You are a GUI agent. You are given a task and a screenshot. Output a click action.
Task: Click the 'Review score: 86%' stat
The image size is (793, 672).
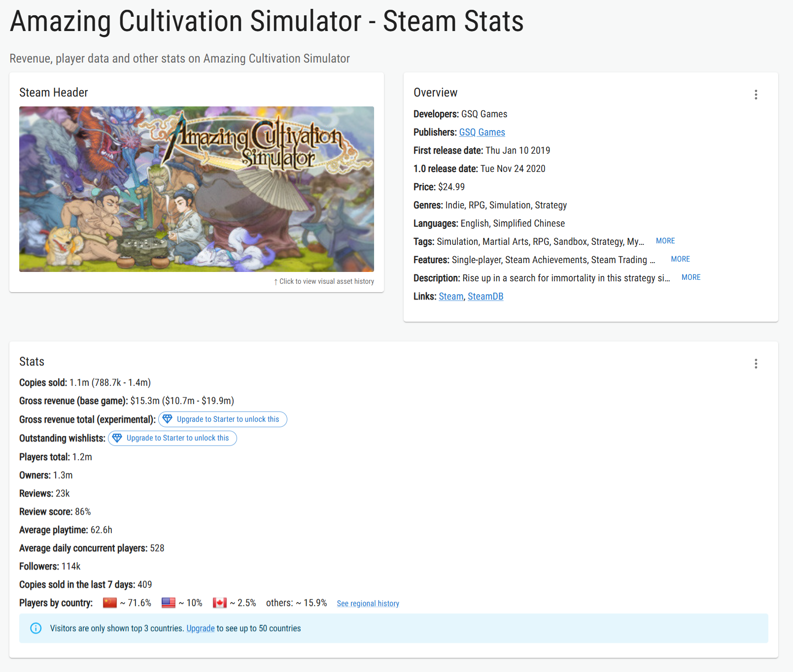[x=55, y=511]
